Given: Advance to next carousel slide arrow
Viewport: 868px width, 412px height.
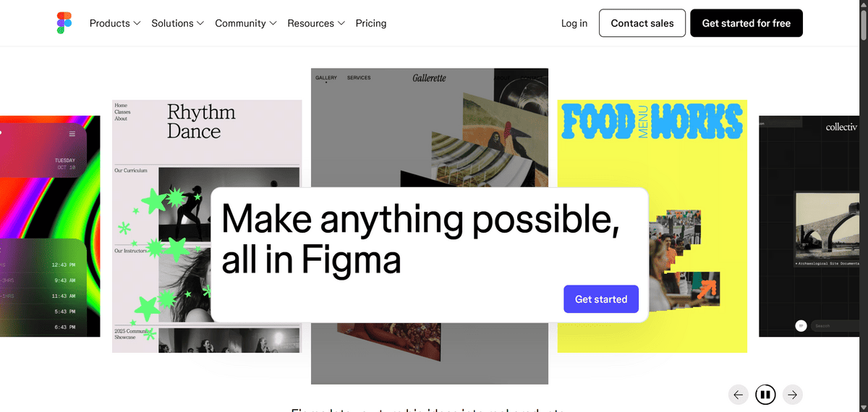Looking at the screenshot, I should click(793, 395).
